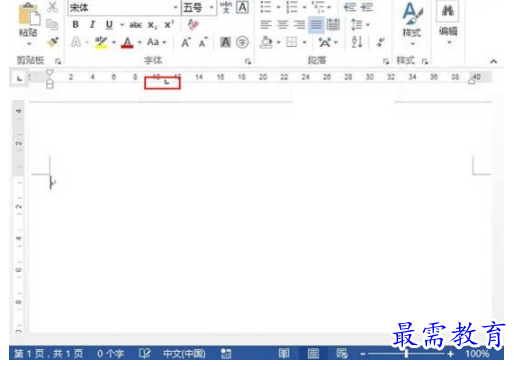Apply yellow text highlight color
Screen dimensions: 514x366
(x=101, y=42)
